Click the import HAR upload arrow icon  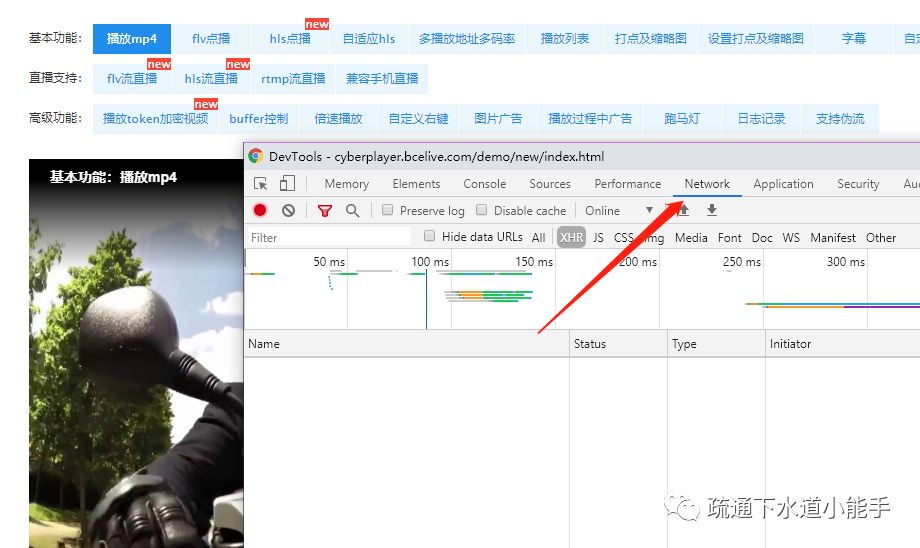[x=683, y=210]
